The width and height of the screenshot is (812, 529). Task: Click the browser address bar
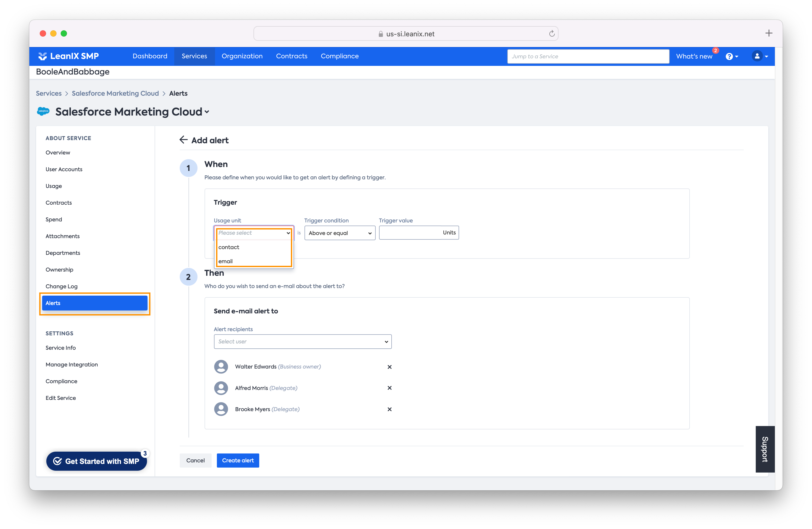click(x=406, y=33)
